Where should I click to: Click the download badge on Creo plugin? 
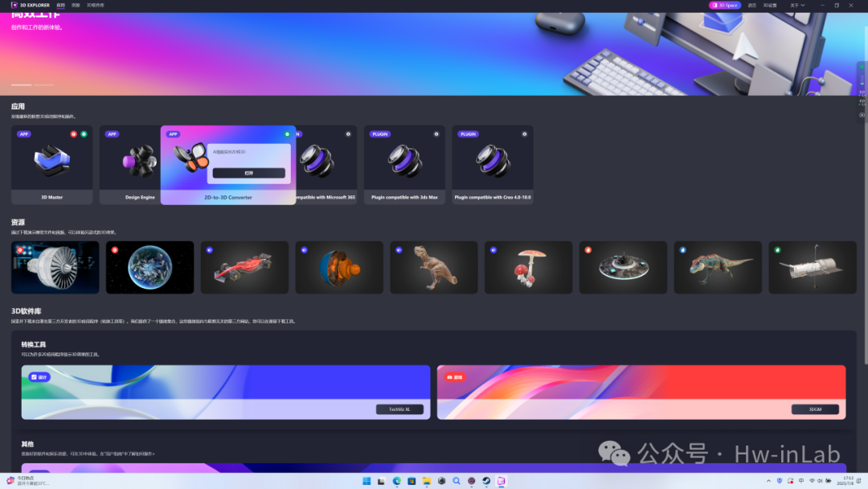(524, 134)
